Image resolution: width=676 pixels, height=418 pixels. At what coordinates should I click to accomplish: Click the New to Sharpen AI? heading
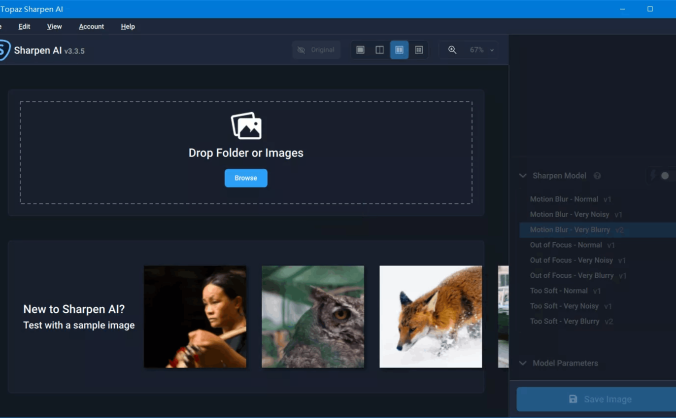[74, 309]
